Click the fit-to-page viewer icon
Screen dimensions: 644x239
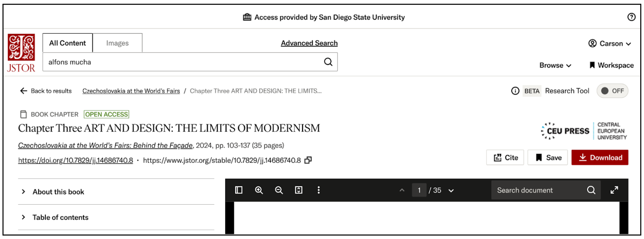click(299, 190)
